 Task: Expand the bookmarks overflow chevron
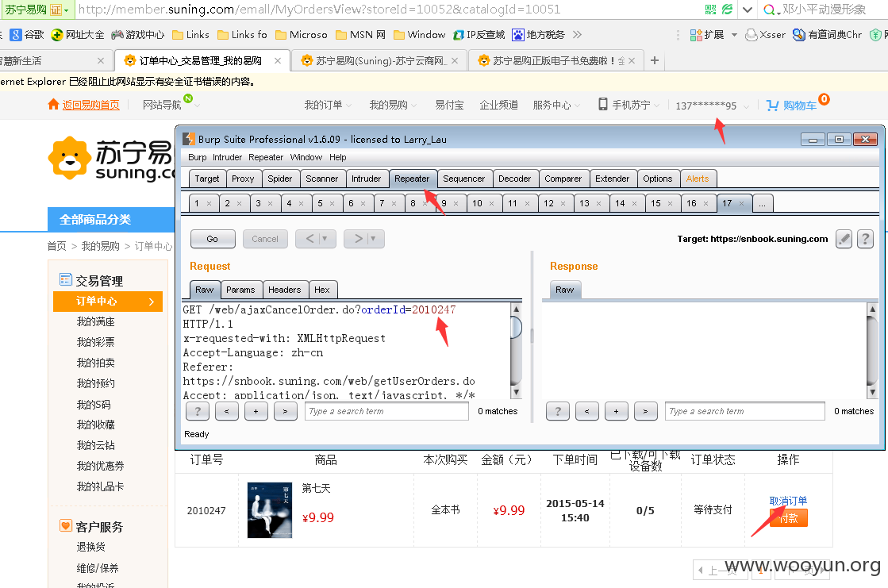pos(577,35)
